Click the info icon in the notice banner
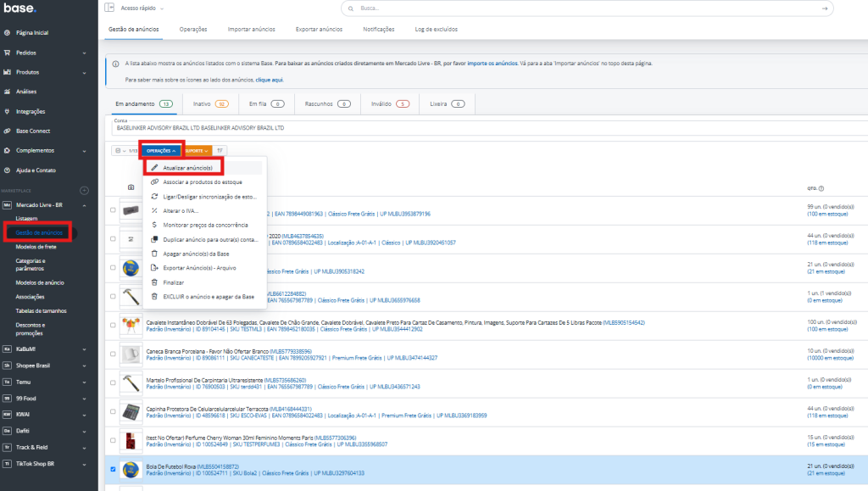 pos(115,64)
